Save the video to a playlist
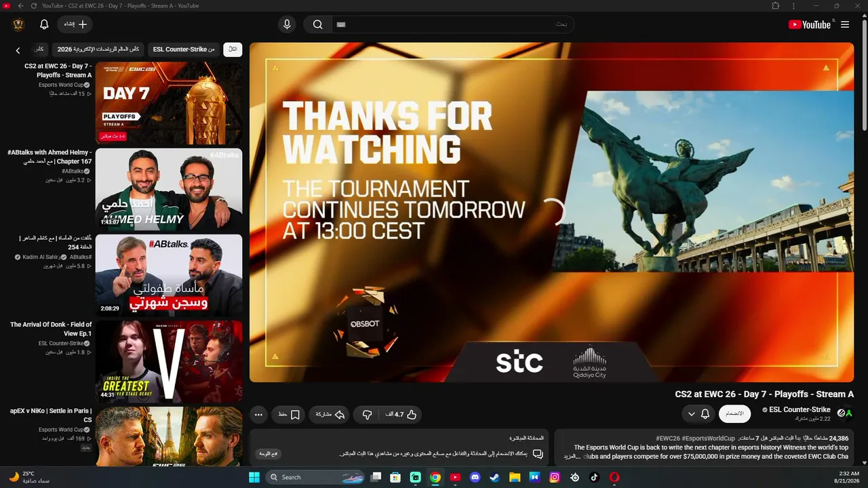 click(288, 414)
